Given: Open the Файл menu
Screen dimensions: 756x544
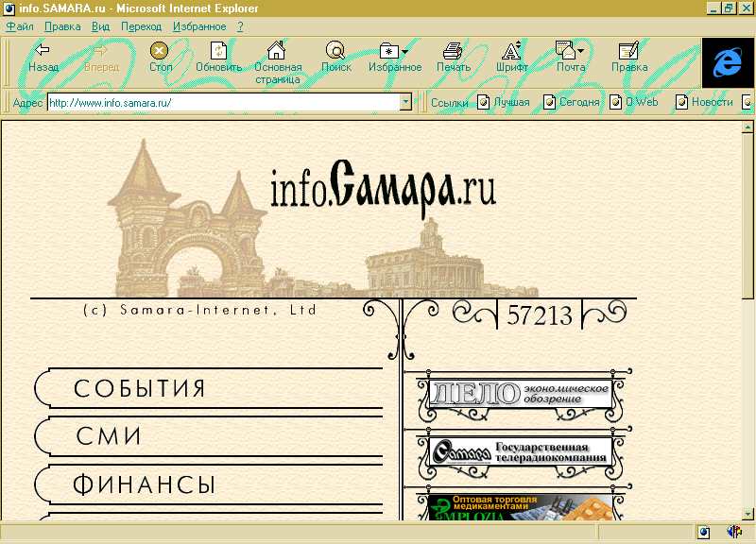Looking at the screenshot, I should pos(19,26).
